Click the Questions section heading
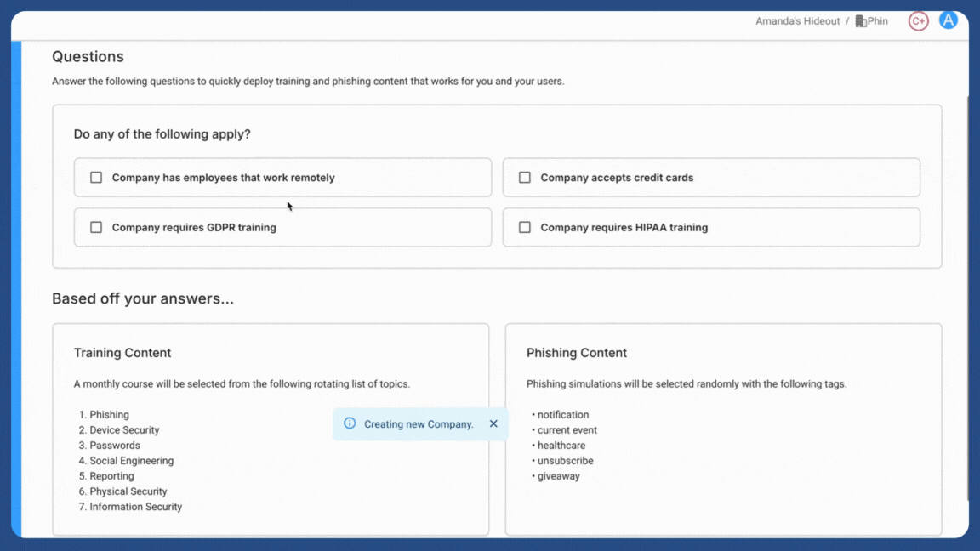 [x=88, y=56]
